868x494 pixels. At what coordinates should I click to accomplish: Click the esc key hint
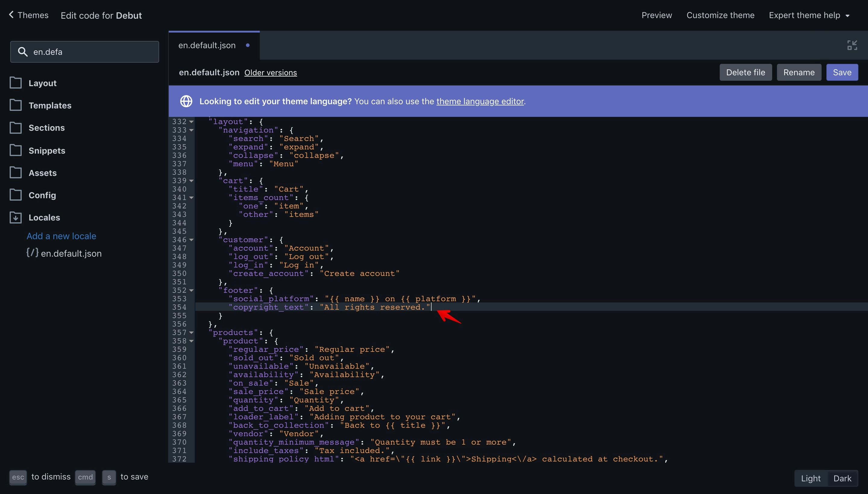(18, 477)
